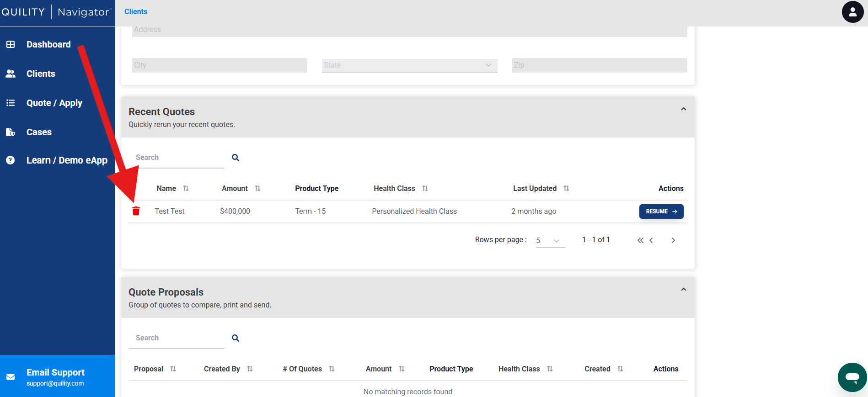Click the Quote Proposals search magnifier icon
The image size is (868, 397).
tap(236, 338)
